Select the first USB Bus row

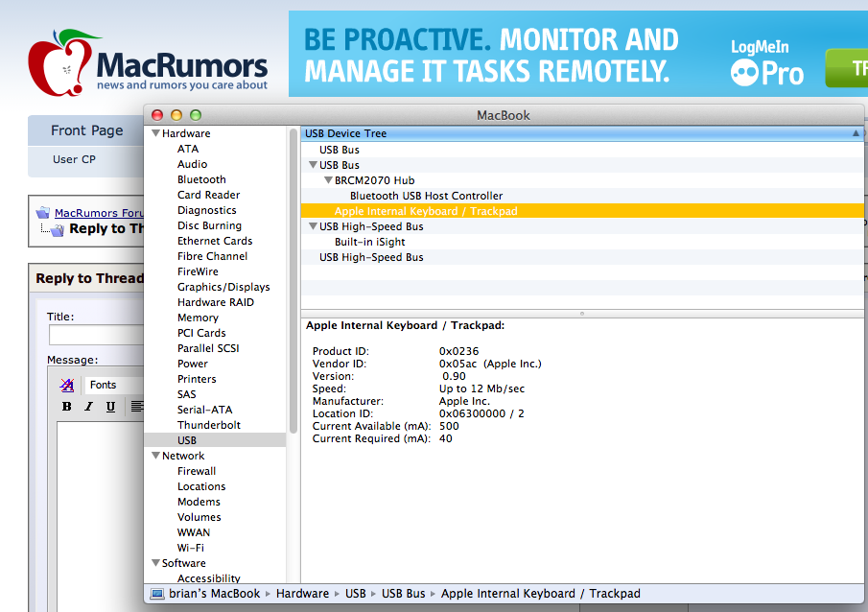point(582,150)
